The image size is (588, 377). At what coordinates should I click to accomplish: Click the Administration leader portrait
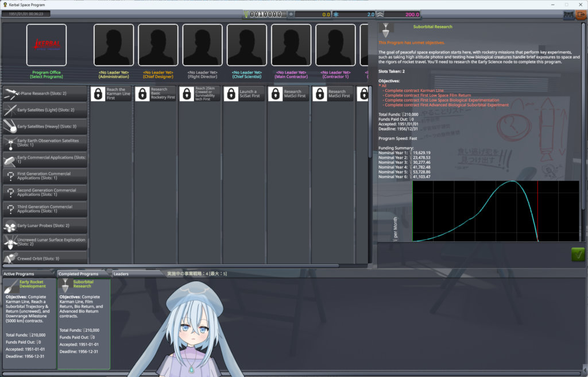[x=114, y=45]
